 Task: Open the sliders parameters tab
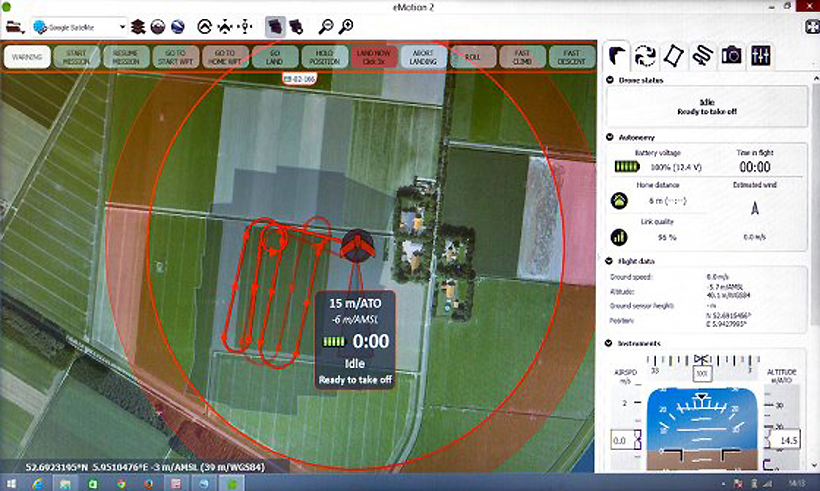761,56
